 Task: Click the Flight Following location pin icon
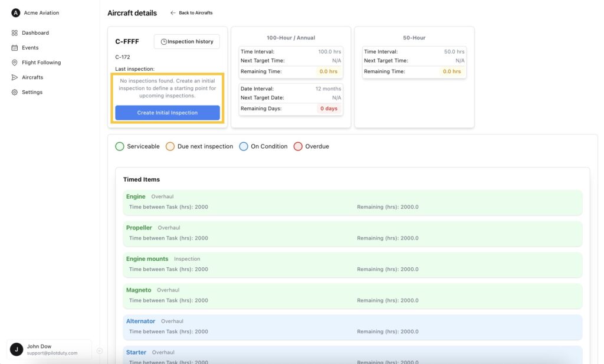tap(15, 63)
